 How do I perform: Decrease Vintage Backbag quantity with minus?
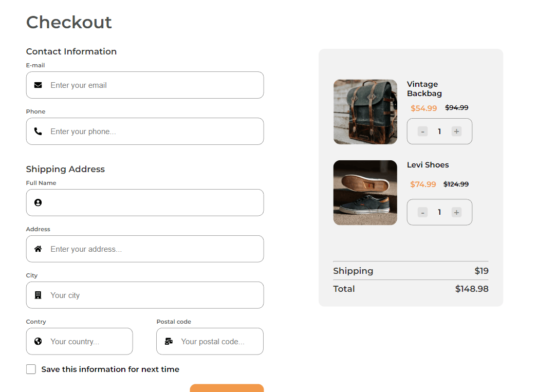(422, 132)
